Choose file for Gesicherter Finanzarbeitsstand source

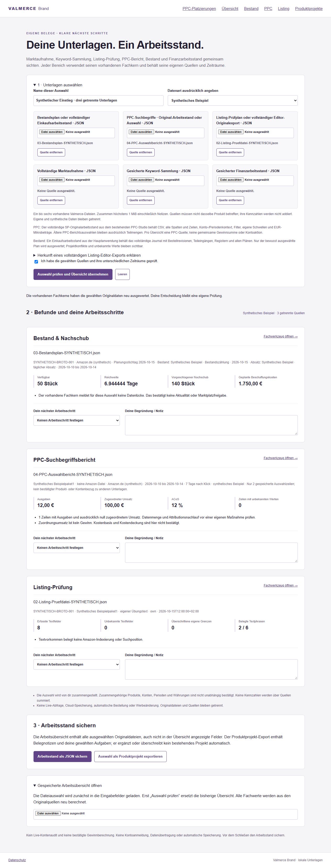tap(231, 180)
